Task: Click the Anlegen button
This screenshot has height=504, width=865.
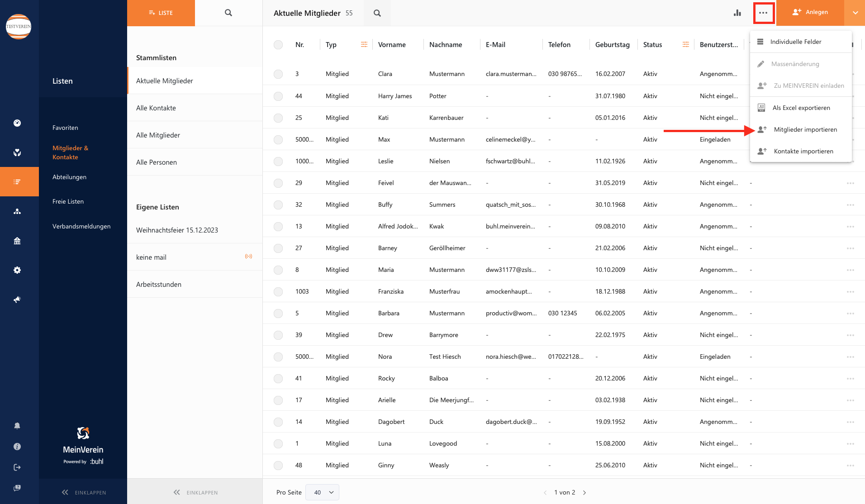Action: coord(810,12)
